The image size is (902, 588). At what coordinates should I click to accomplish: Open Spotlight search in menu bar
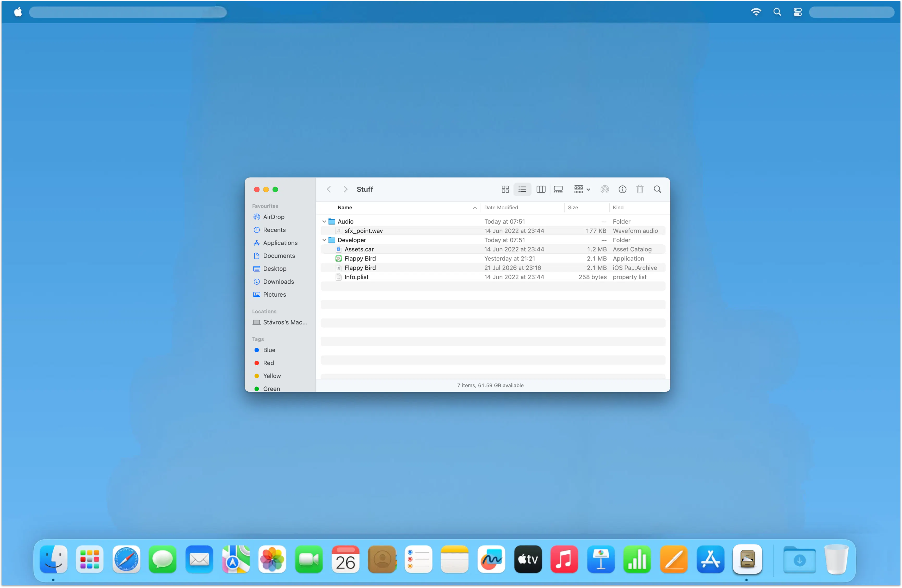tap(777, 12)
